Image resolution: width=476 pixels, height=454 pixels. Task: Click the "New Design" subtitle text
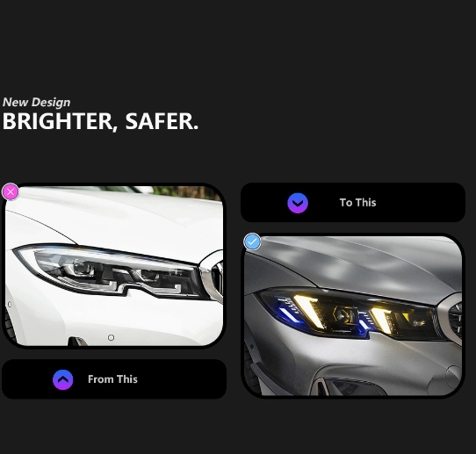[x=36, y=102]
